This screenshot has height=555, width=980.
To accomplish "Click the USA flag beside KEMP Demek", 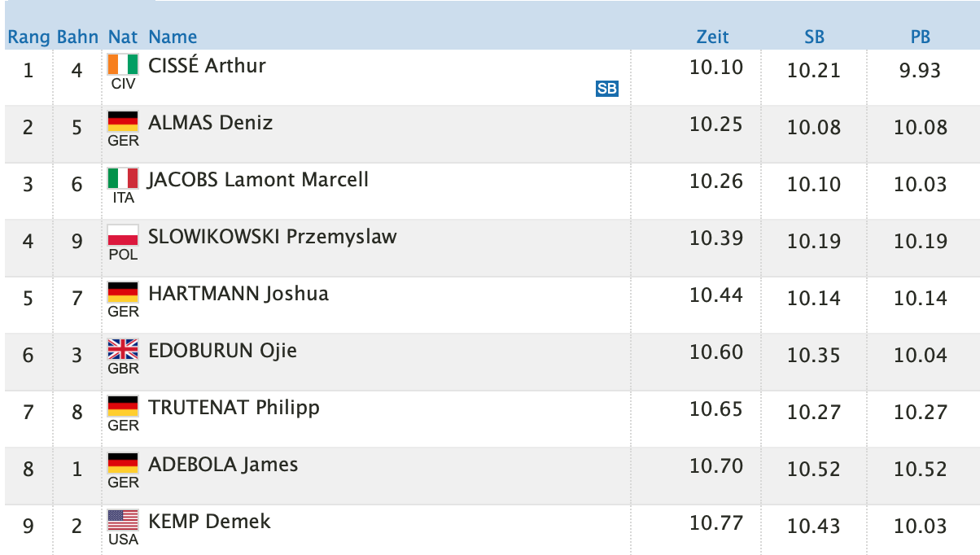I will (x=123, y=520).
